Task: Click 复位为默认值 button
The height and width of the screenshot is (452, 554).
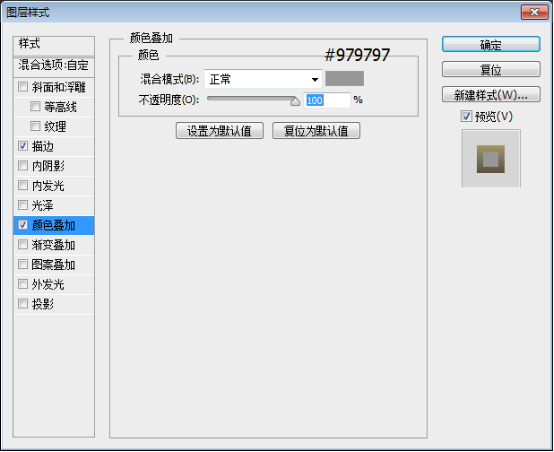Action: [x=316, y=131]
